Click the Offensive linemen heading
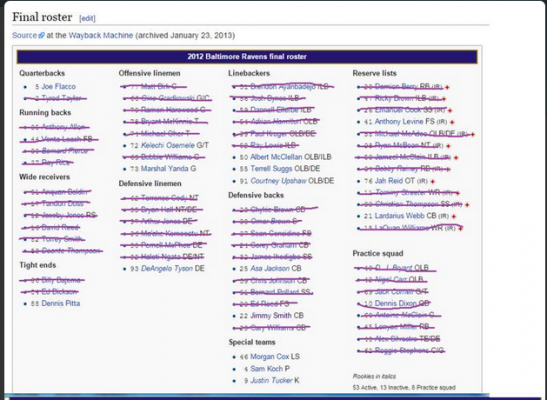 pos(149,73)
